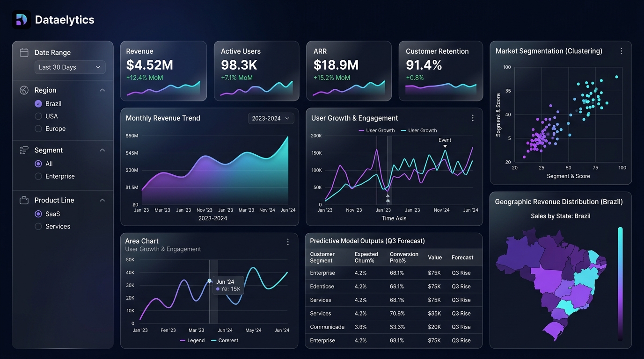
Task: Click the $20K value cell
Action: tap(434, 327)
